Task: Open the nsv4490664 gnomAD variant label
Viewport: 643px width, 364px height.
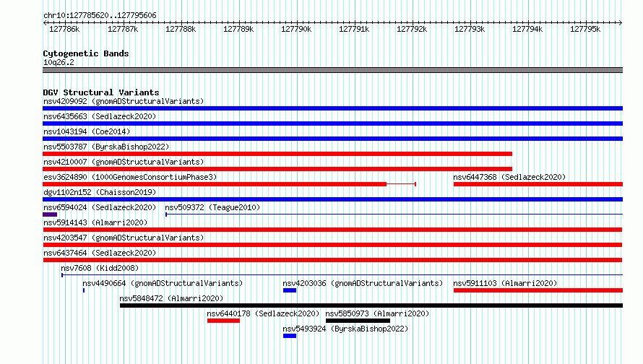Action: [163, 283]
